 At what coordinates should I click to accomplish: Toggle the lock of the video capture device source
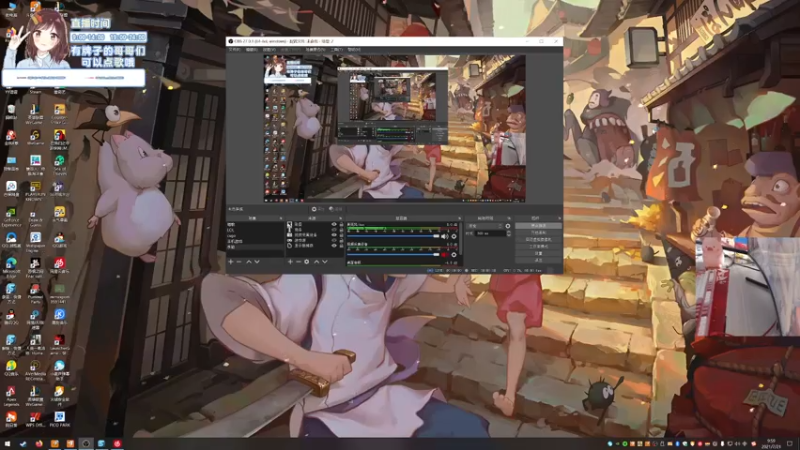[341, 235]
